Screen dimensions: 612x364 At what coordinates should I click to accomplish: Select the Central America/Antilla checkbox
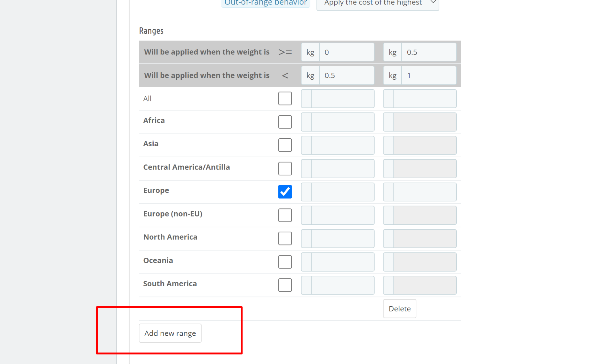click(285, 168)
